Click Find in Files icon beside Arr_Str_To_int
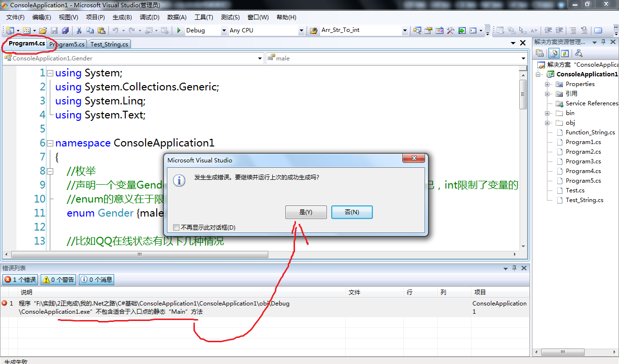Screen dimensions: 619x364 click(313, 30)
